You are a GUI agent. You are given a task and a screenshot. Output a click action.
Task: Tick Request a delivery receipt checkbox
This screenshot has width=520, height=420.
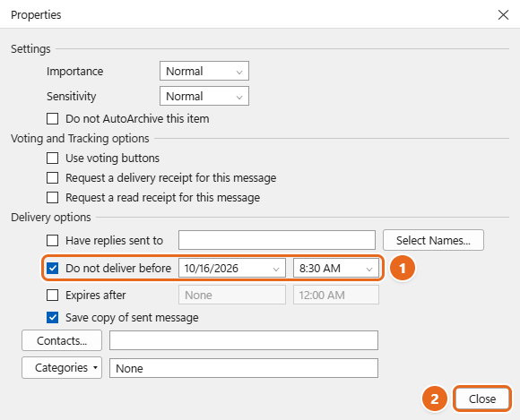[52, 178]
